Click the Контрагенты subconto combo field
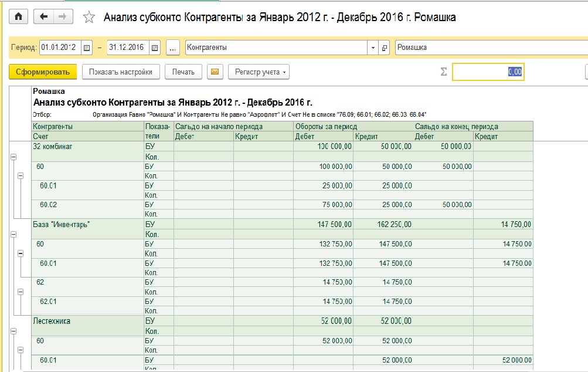This screenshot has height=372, width=588. [x=276, y=48]
